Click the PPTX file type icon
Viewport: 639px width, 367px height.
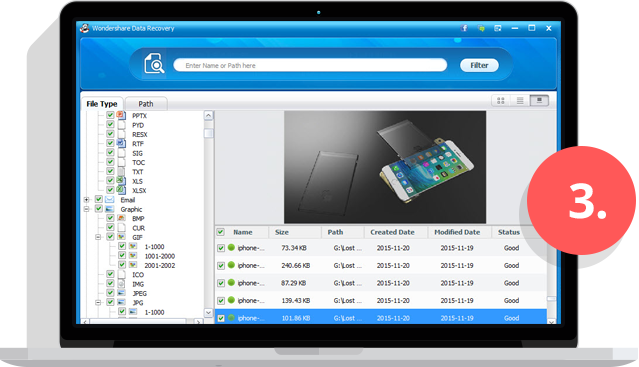121,115
